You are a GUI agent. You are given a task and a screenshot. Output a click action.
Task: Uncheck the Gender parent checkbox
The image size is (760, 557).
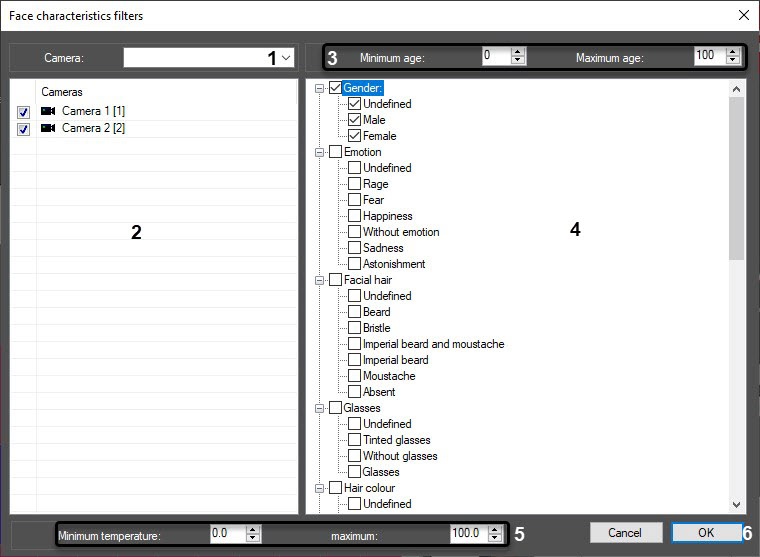[335, 88]
